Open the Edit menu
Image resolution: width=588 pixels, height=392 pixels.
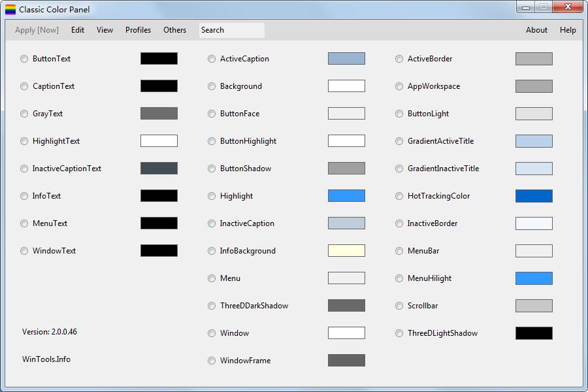78,30
